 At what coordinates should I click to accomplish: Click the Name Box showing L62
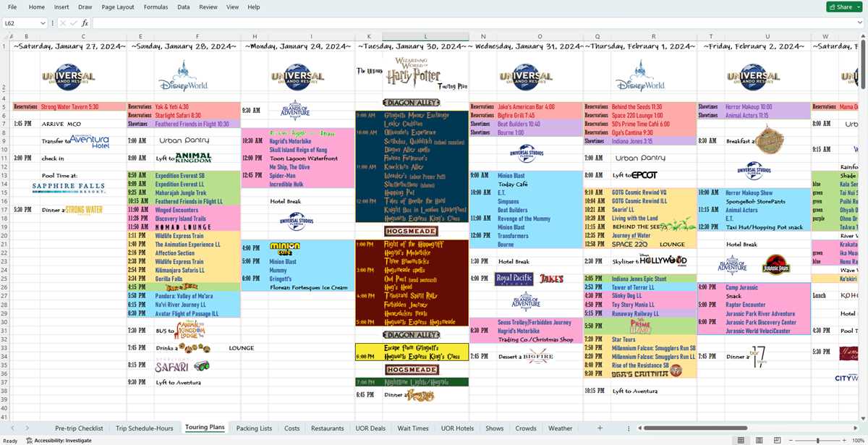(20, 23)
